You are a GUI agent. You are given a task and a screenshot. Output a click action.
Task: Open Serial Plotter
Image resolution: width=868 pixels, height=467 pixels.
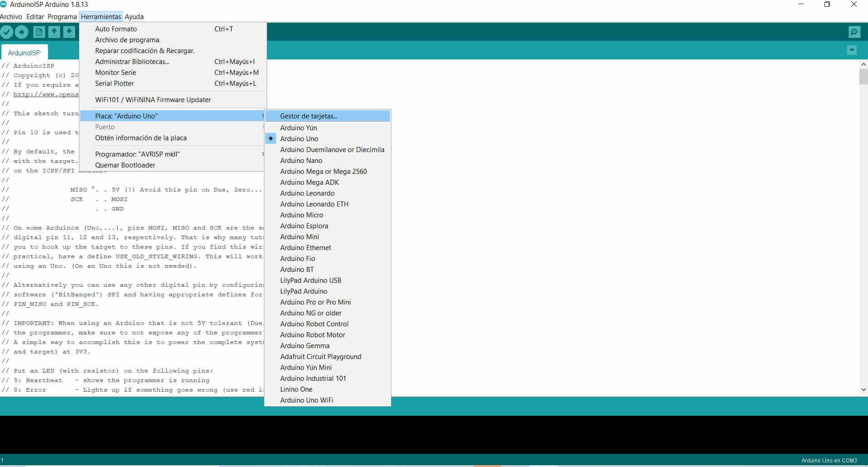pos(172,84)
